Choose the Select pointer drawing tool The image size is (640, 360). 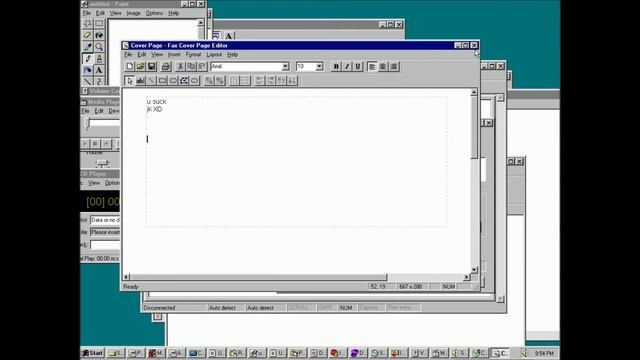click(129, 81)
